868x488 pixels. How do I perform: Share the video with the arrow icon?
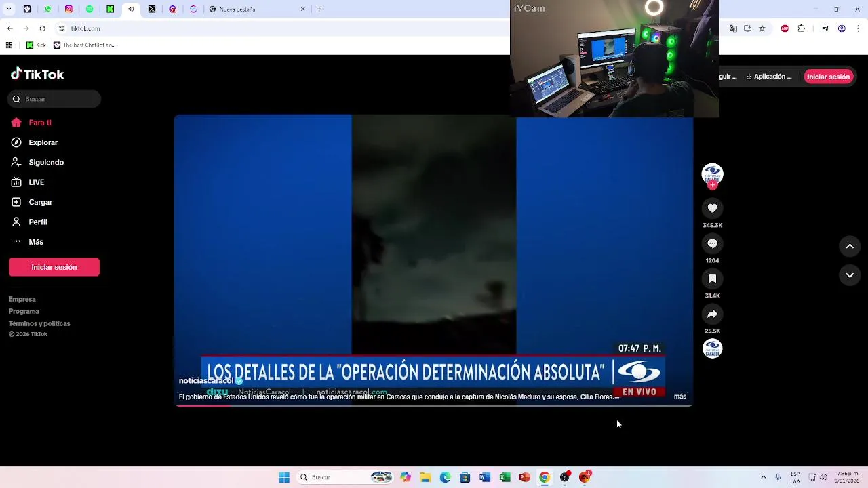click(x=712, y=314)
